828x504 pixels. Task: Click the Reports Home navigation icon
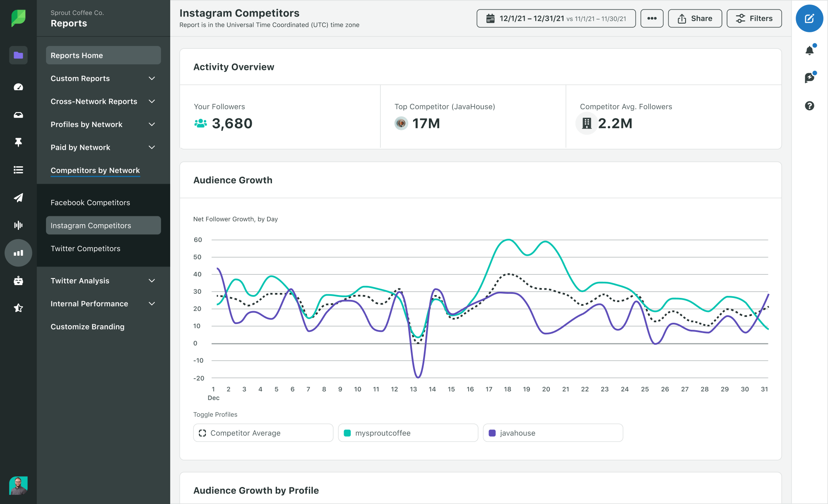[18, 55]
